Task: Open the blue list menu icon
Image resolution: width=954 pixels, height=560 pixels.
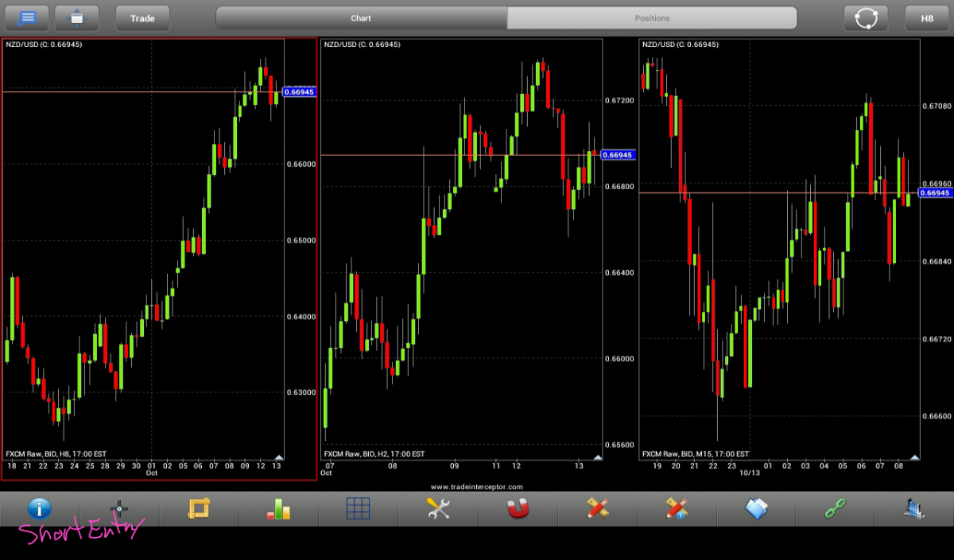Action: coord(26,17)
